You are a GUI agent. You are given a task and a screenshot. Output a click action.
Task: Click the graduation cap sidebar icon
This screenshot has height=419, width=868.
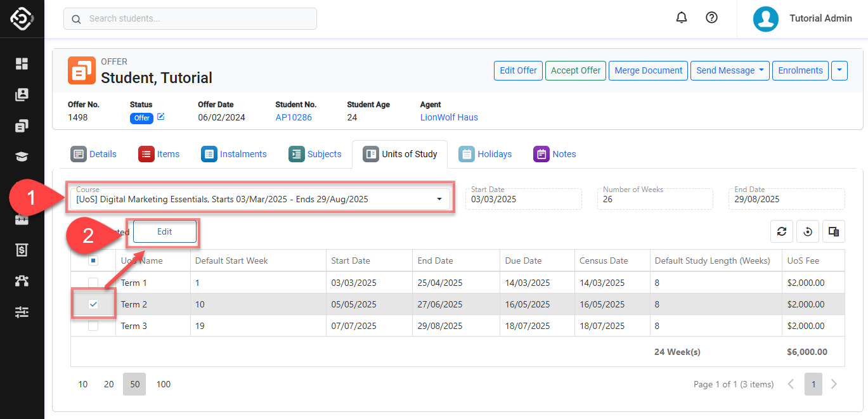[22, 157]
